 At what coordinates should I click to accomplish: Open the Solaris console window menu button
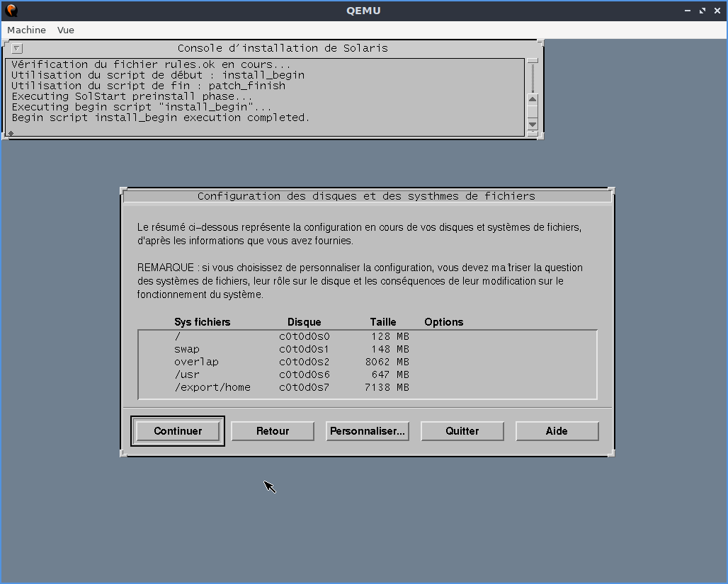click(17, 48)
